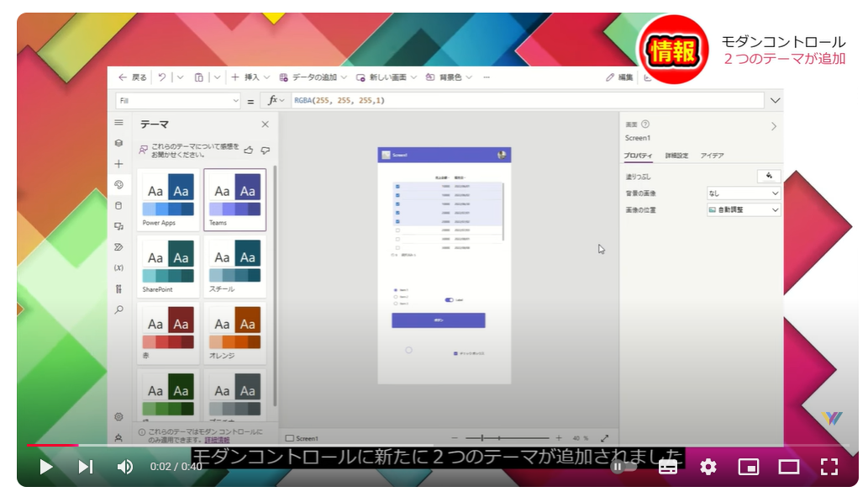The height and width of the screenshot is (492, 868).
Task: Mute the video volume
Action: coord(125,467)
